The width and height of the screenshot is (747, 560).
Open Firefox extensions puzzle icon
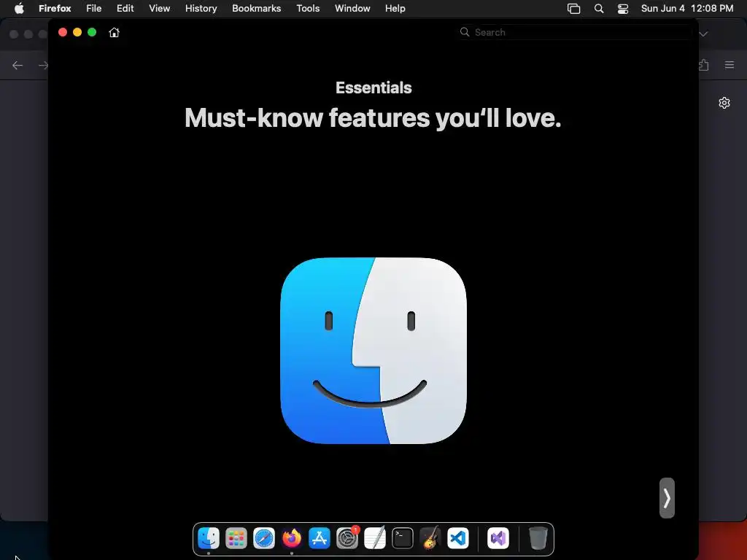click(704, 65)
